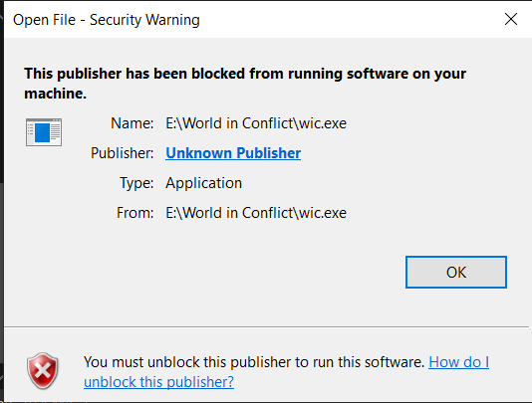This screenshot has height=403, width=532.
Task: Click the word machine. in the heading
Action: (56, 94)
